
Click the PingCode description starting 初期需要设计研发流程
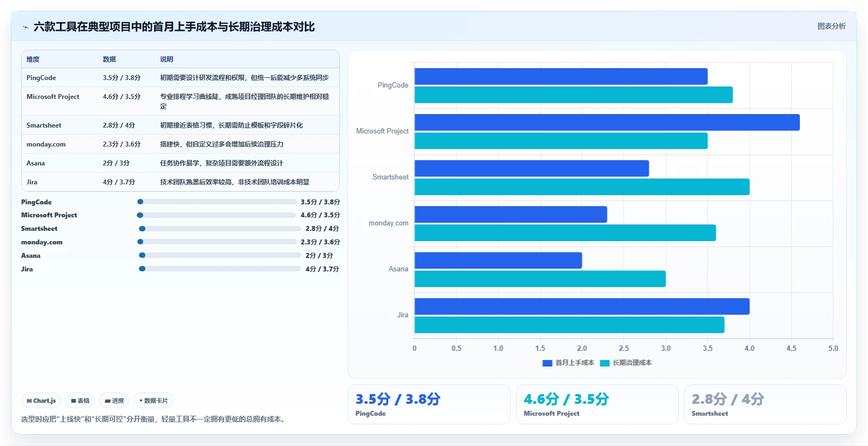click(244, 77)
